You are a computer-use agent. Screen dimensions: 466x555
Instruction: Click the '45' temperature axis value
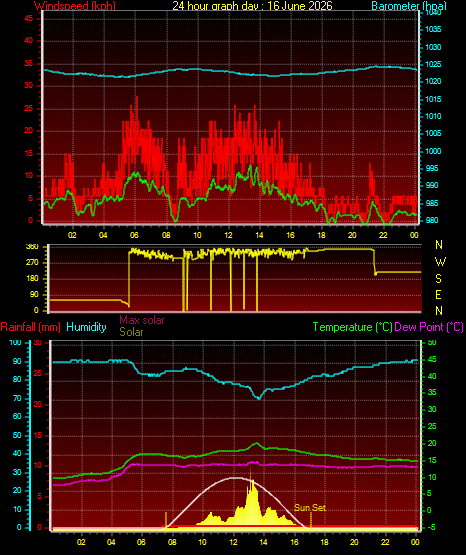click(x=432, y=359)
